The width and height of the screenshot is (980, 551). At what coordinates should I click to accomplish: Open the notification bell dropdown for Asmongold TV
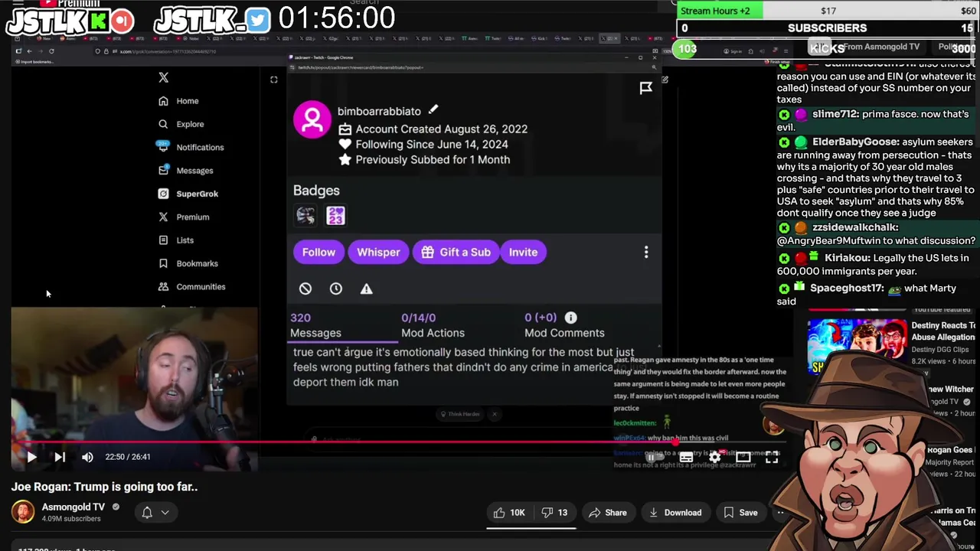[155, 513]
